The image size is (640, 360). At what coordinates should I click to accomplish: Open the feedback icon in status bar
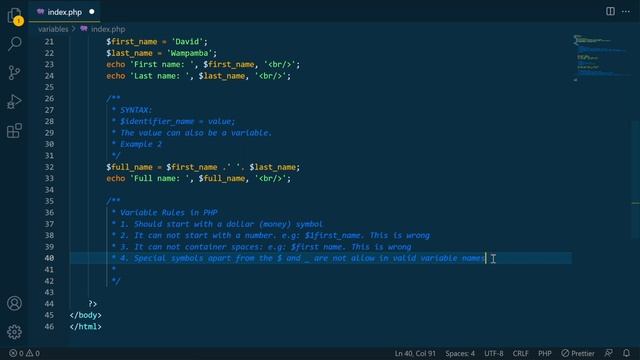click(x=609, y=353)
